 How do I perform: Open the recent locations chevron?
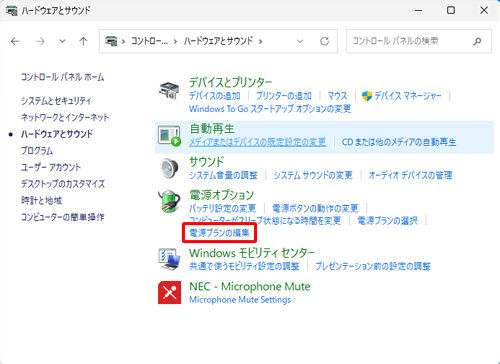tap(62, 41)
